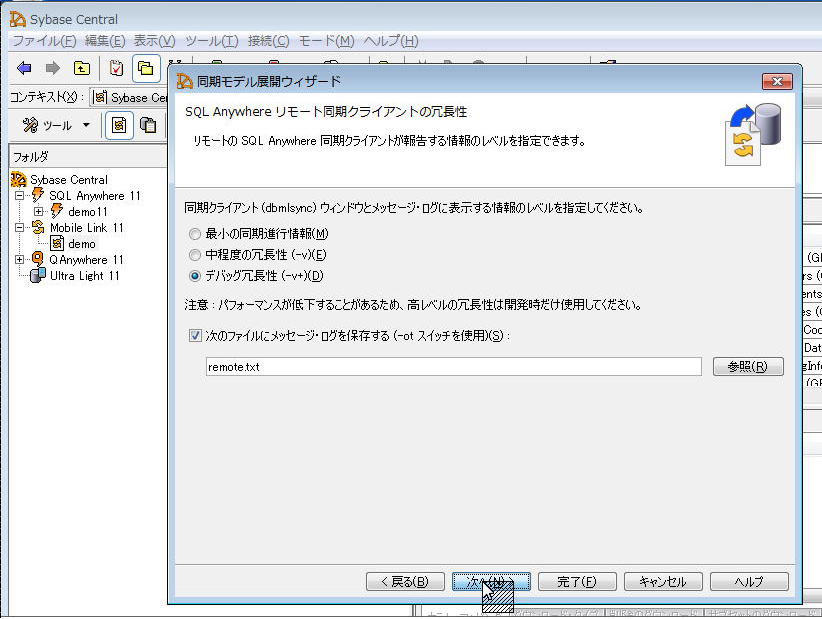
Task: Collapse the SQL Anywhere 11 tree node
Action: point(20,196)
